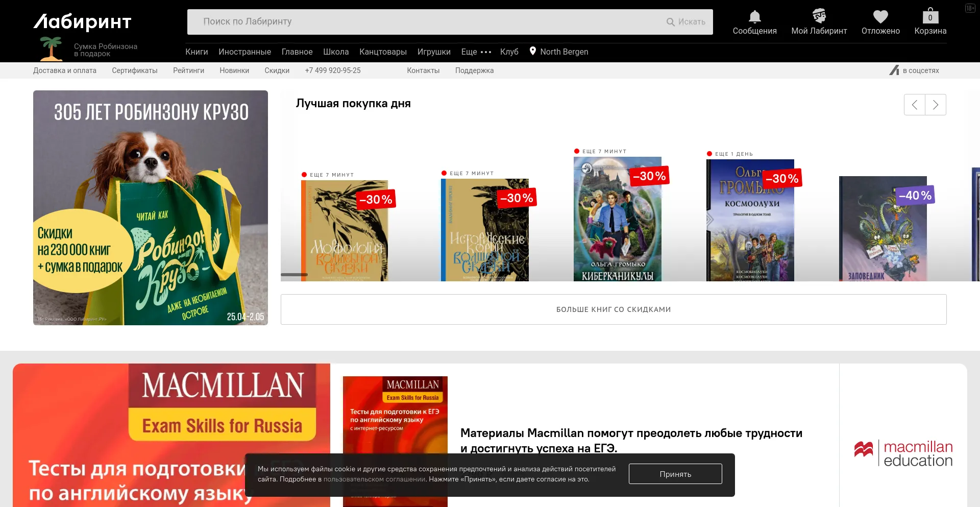Click the −30% badge on Киберканикулы

(x=649, y=176)
